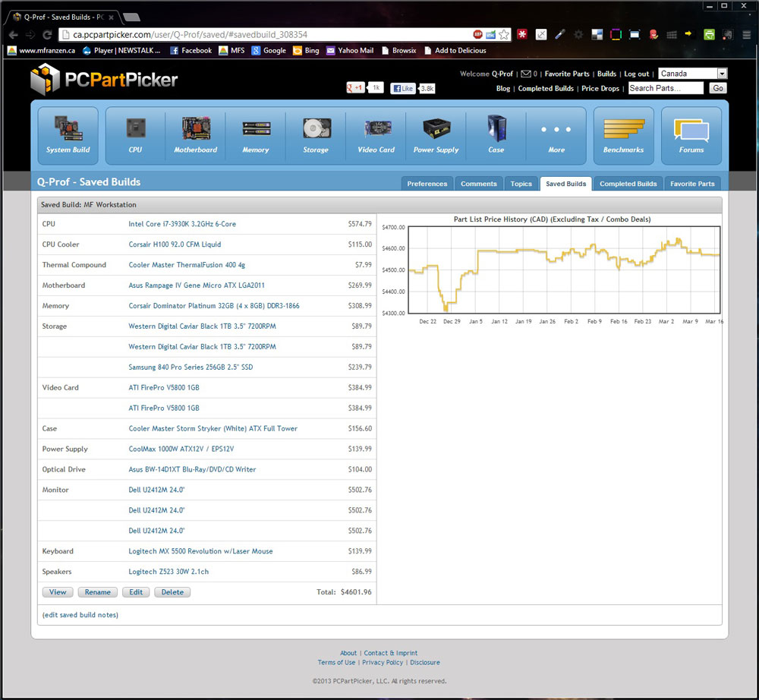The width and height of the screenshot is (759, 700).
Task: Click the Rename build button
Action: pos(97,592)
